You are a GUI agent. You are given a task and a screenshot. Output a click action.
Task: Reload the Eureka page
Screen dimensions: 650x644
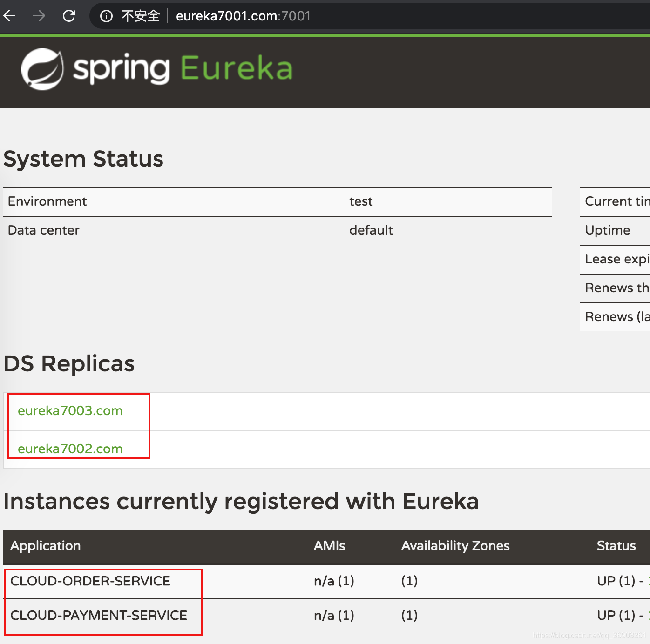(x=69, y=16)
